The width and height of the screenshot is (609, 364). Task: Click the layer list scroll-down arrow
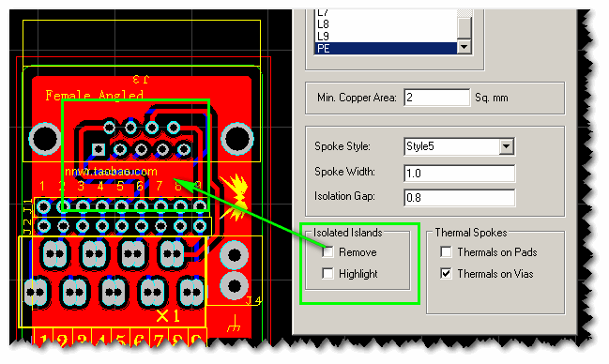tap(464, 47)
